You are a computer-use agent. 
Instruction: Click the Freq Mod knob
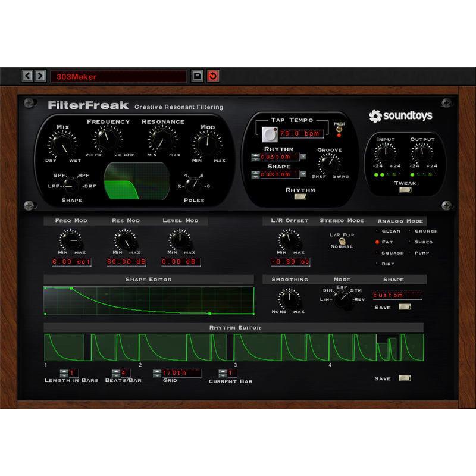[x=71, y=240]
